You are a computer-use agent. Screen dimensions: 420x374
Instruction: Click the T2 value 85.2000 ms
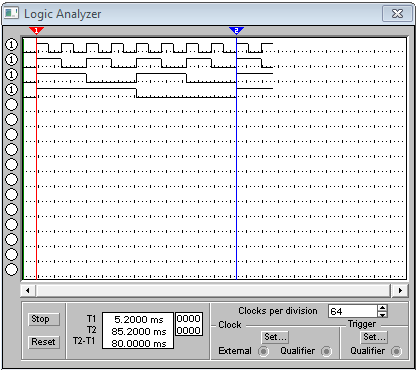[139, 332]
